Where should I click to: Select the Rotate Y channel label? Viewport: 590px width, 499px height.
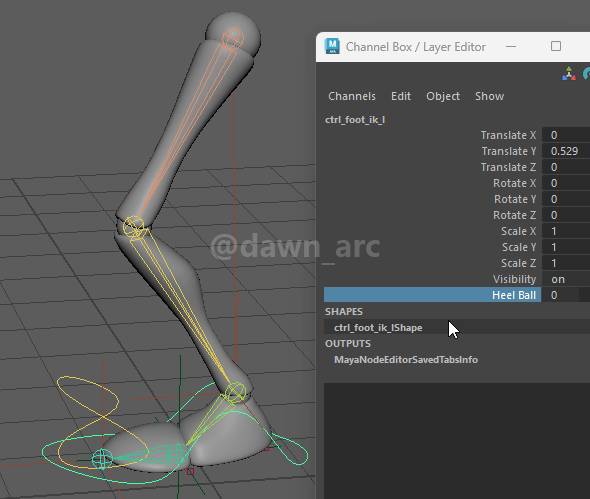pyautogui.click(x=515, y=199)
